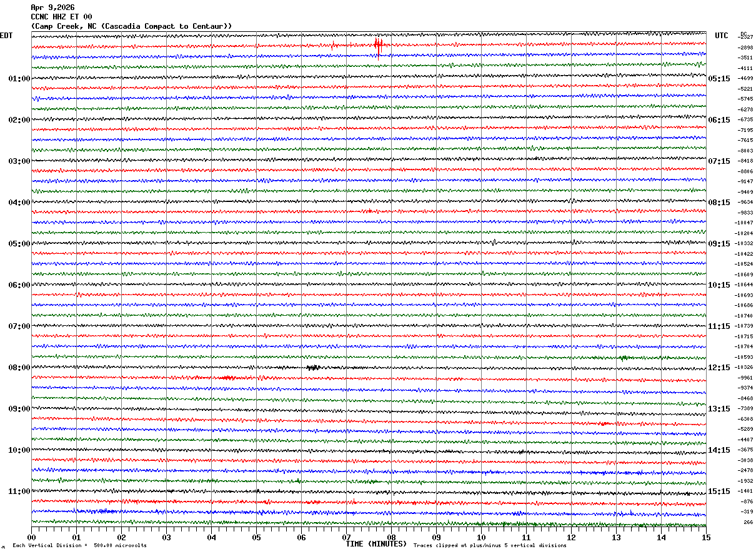Click the '10:15' UTC time label
756x554 pixels.
point(719,285)
